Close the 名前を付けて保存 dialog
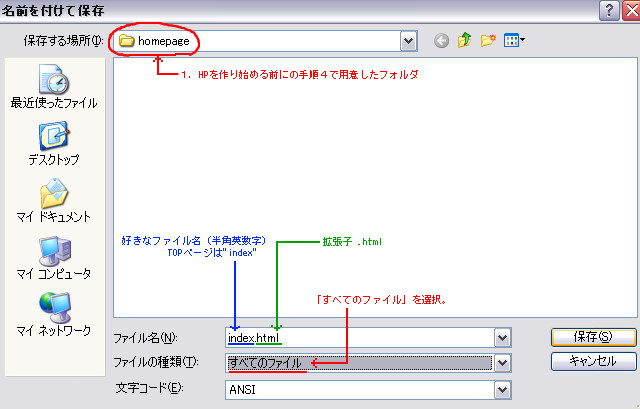 pyautogui.click(x=631, y=10)
